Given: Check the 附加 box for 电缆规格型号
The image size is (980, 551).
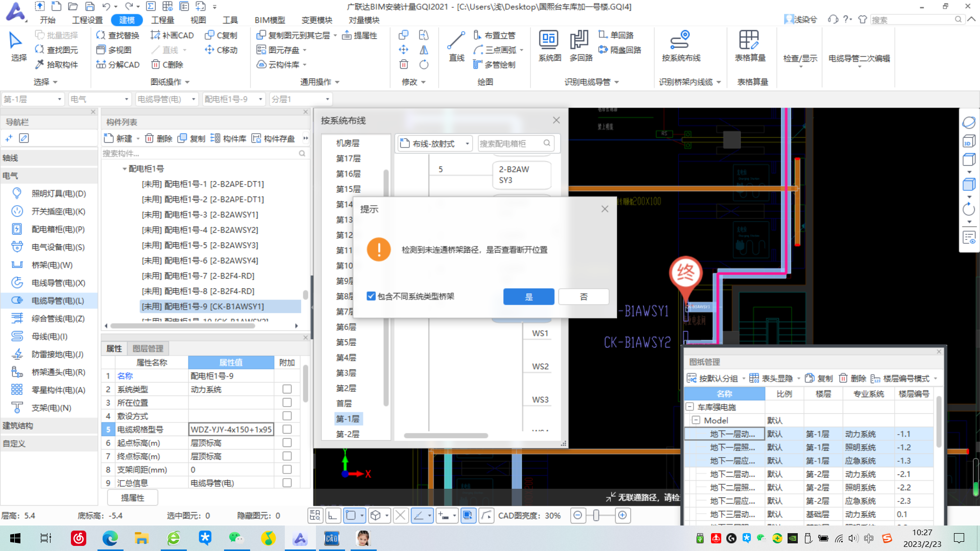Looking at the screenshot, I should click(287, 430).
